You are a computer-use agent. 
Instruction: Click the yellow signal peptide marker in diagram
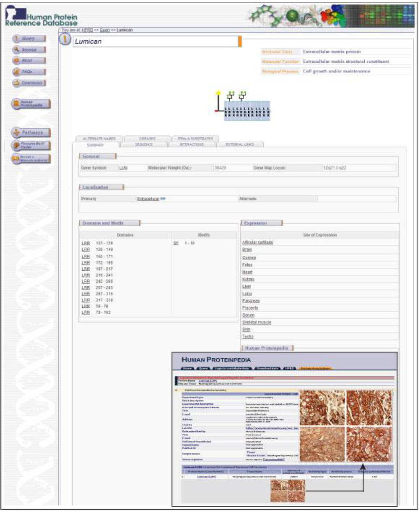218,93
